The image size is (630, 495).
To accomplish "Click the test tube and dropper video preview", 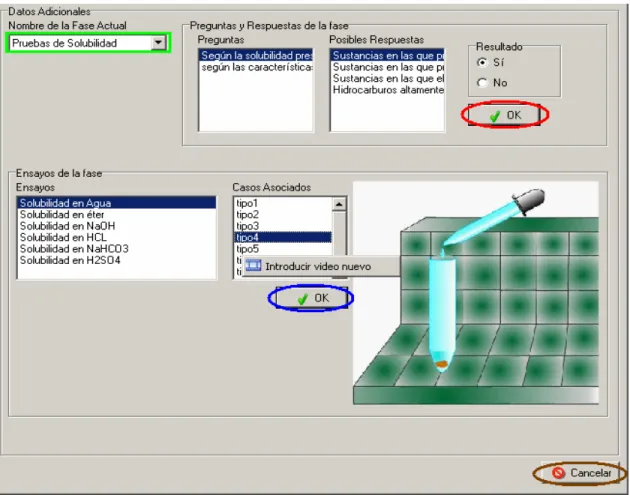I will 476,292.
